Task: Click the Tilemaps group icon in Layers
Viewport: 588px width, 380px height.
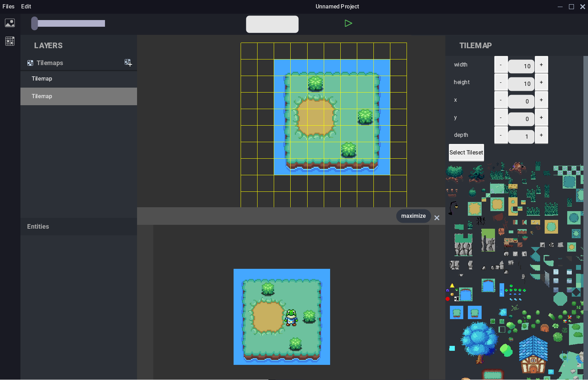Action: point(30,63)
